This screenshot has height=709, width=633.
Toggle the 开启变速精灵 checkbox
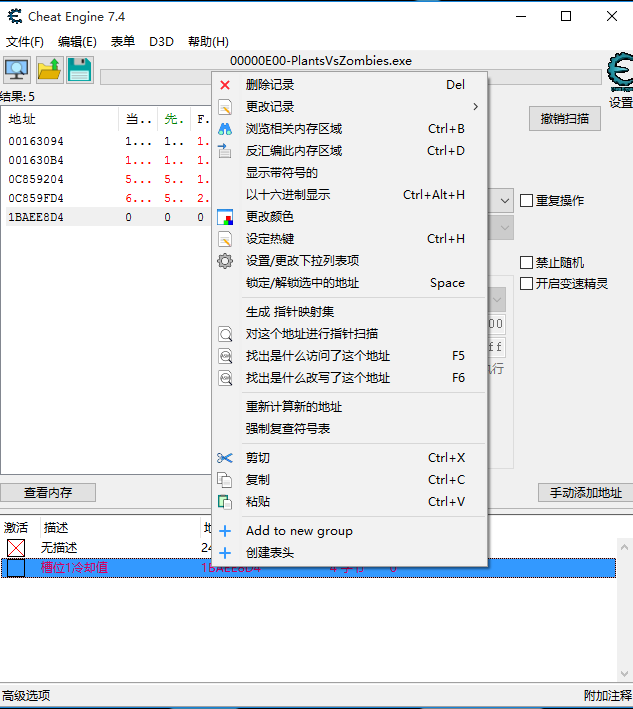coord(526,284)
